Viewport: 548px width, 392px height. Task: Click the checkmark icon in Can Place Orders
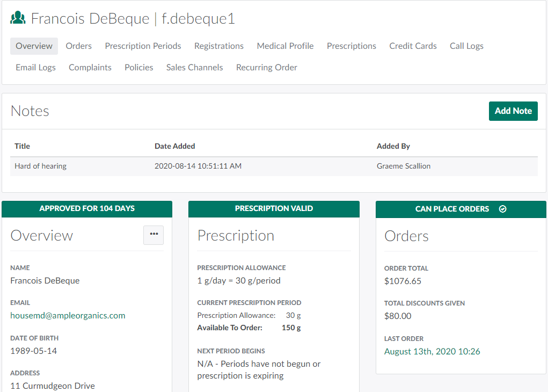[x=502, y=209]
